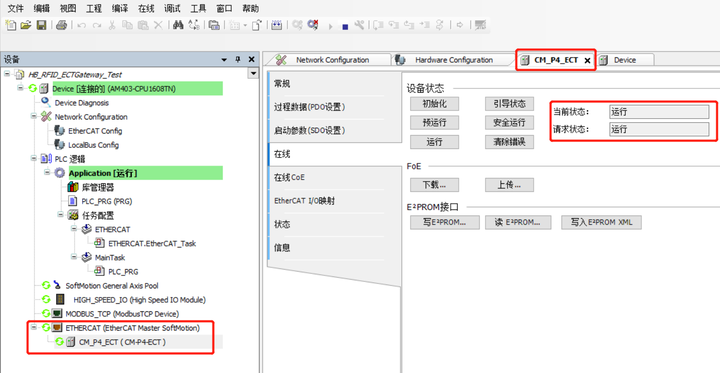
Task: Click the 清除错误 button
Action: pos(509,142)
